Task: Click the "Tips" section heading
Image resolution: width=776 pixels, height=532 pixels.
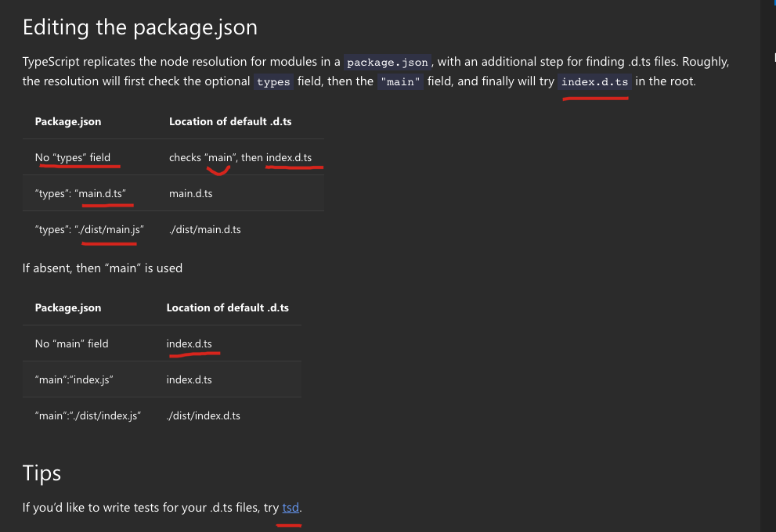Action: 42,473
